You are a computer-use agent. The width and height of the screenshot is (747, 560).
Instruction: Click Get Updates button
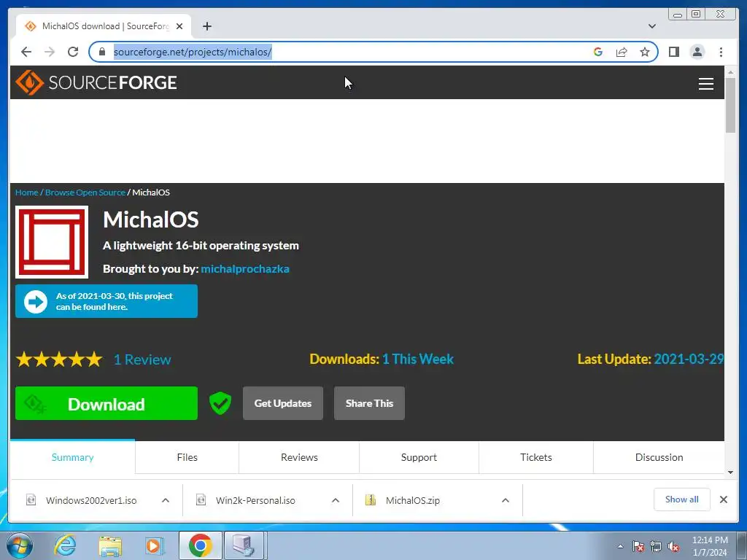point(283,403)
